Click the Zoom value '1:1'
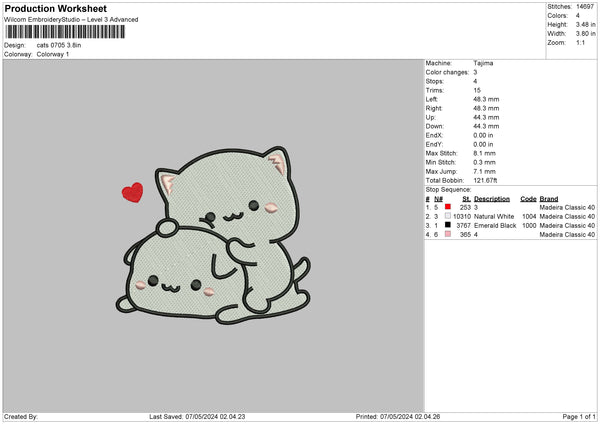 click(x=580, y=42)
